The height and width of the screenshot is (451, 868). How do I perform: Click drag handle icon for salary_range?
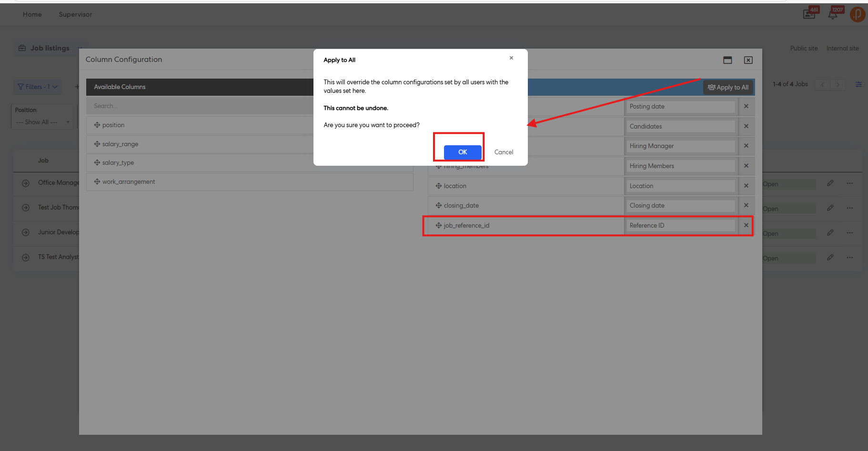97,144
